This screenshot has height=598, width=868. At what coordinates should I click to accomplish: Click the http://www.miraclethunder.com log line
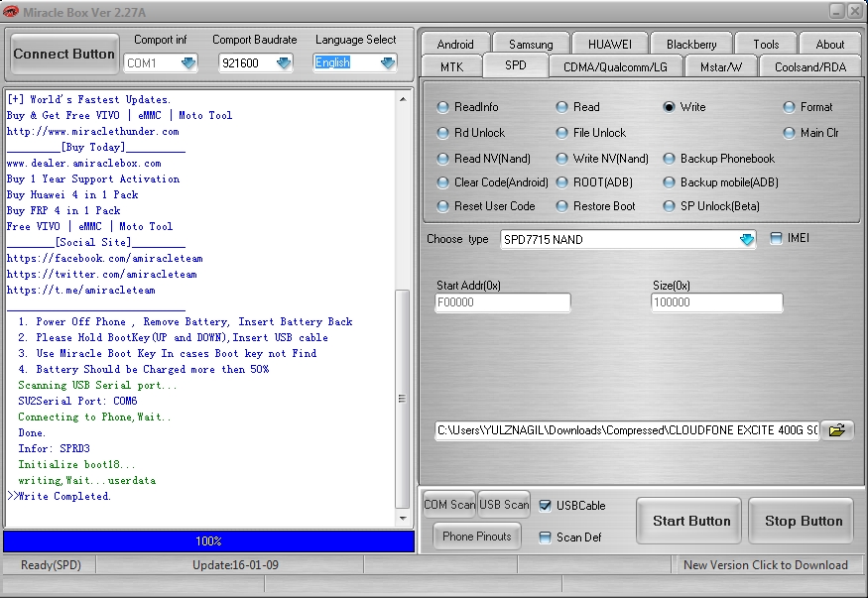[93, 132]
